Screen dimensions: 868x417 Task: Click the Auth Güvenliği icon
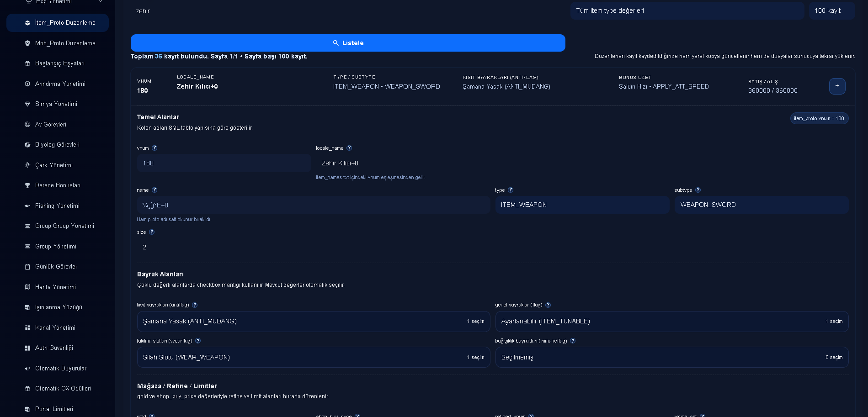27,348
